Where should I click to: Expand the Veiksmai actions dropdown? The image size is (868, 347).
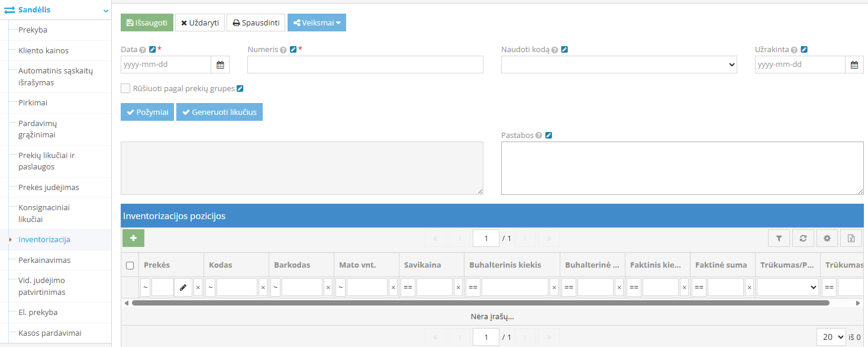coord(317,23)
